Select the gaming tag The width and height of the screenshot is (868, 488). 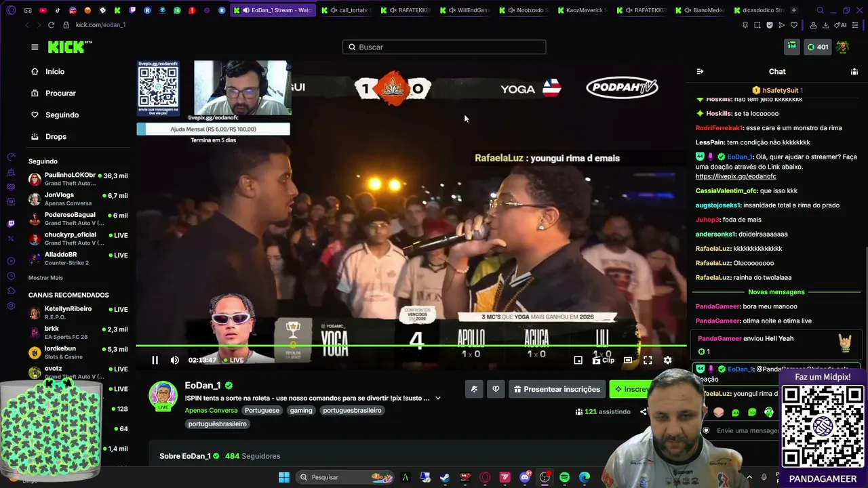tap(301, 410)
